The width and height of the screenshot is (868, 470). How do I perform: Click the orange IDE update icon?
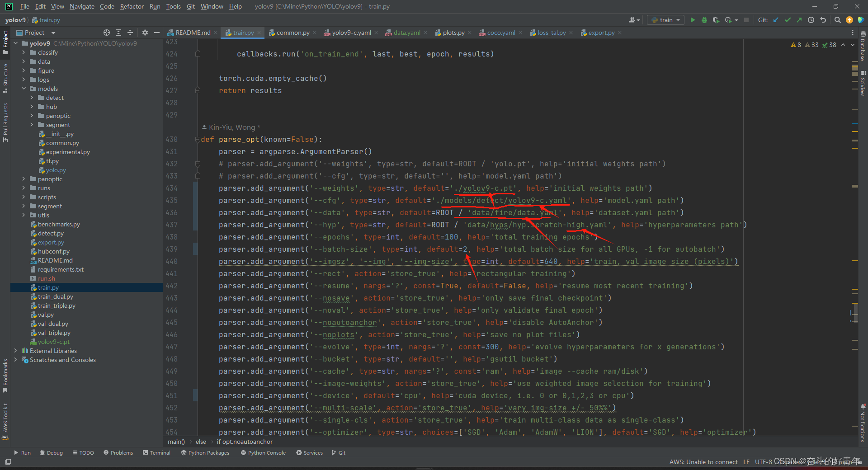tap(849, 20)
